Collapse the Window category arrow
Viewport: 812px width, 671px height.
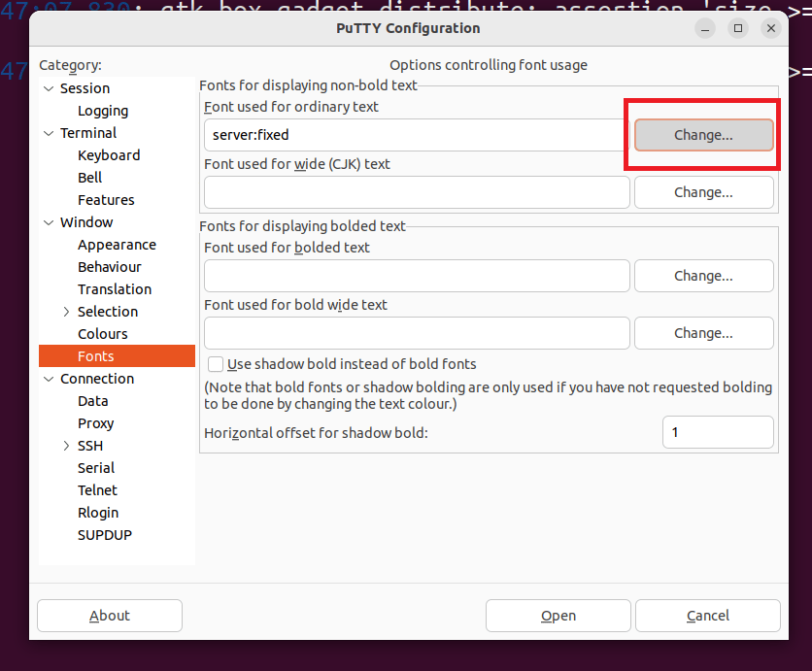49,222
